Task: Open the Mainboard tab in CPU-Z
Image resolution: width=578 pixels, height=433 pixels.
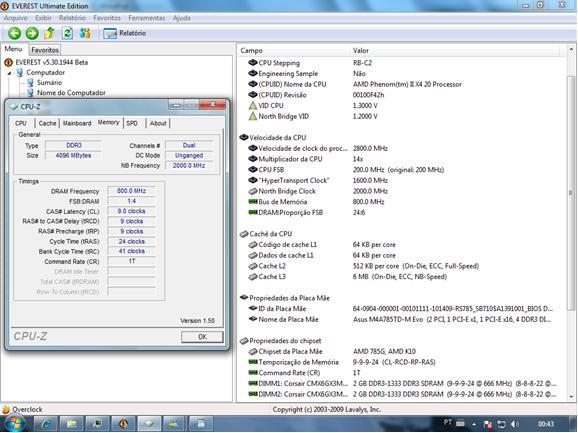Action: tap(77, 123)
